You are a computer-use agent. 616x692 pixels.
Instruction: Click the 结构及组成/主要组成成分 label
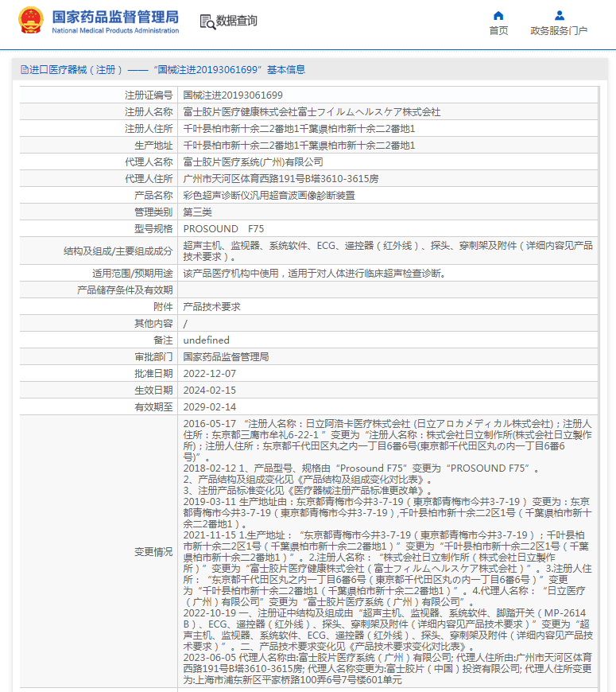tap(118, 251)
